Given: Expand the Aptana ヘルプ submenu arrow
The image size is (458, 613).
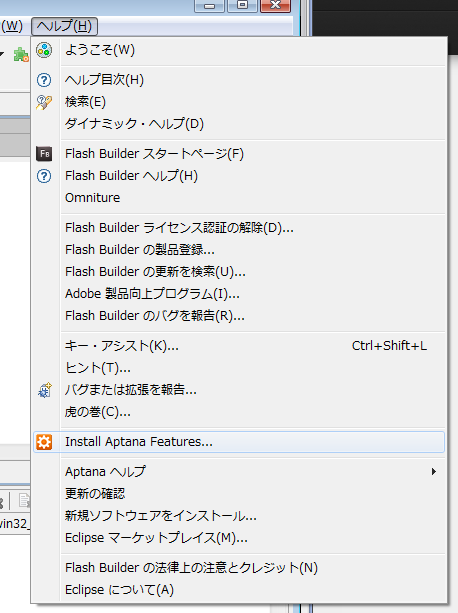Looking at the screenshot, I should 433,472.
